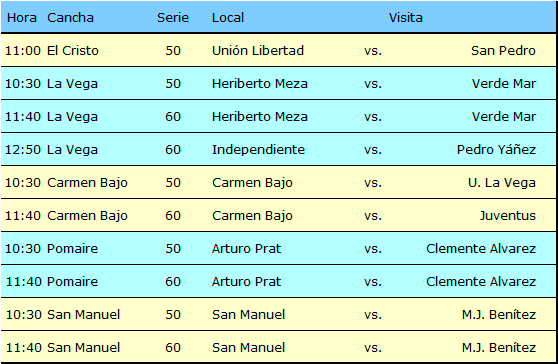Click the Cancha column header
Image resolution: width=558 pixels, height=364 pixels.
tap(70, 17)
